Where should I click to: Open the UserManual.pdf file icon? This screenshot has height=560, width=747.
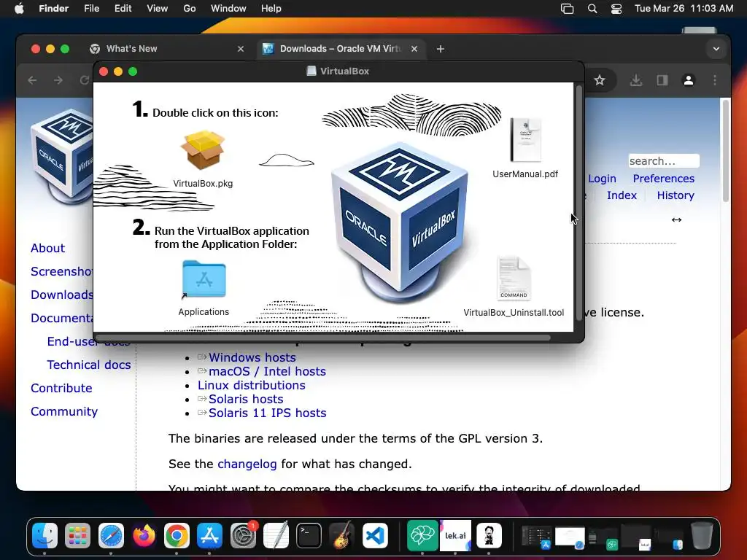click(525, 140)
